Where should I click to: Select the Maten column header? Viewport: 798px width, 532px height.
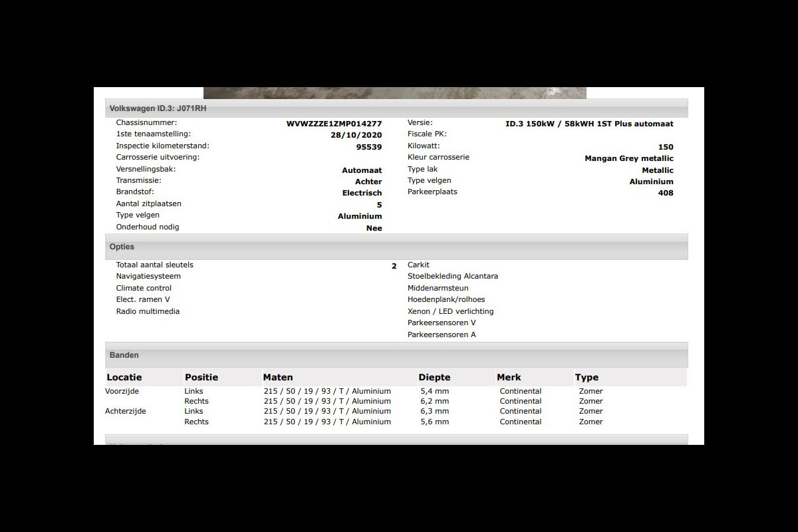coord(278,378)
